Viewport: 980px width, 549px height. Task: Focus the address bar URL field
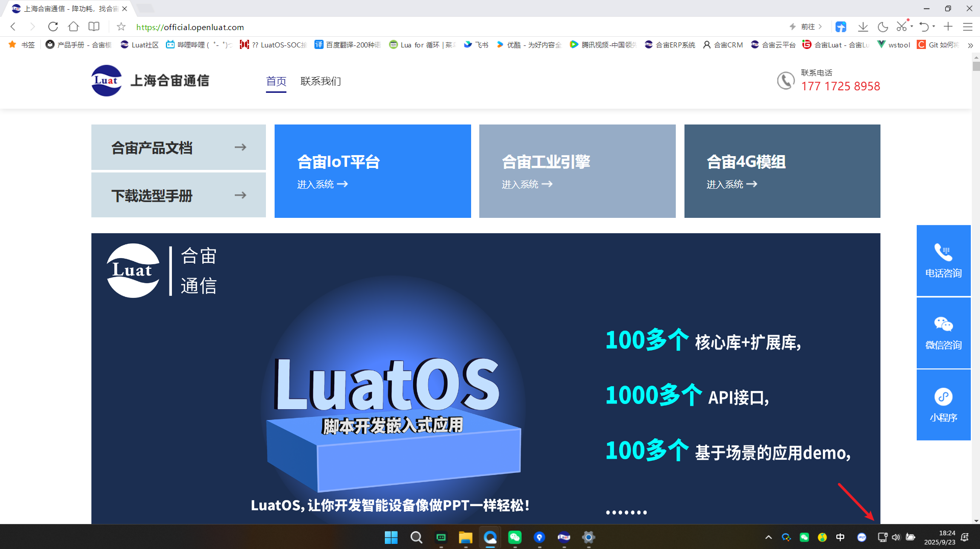[x=190, y=27]
